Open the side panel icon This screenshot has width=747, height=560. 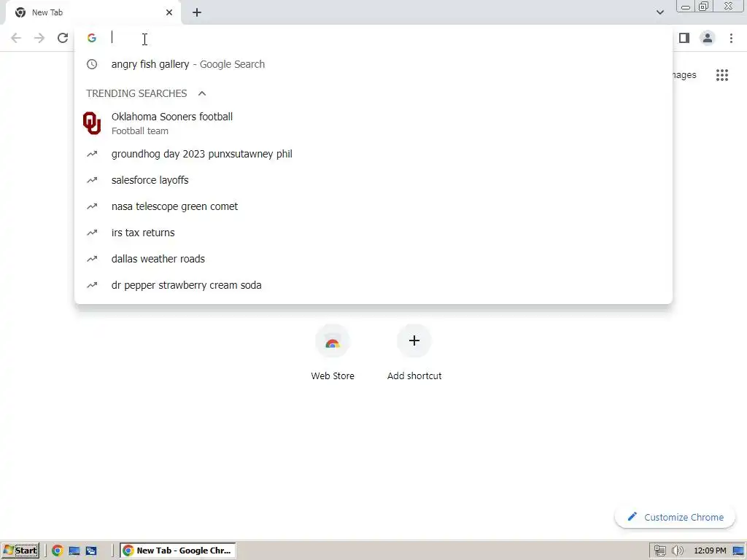point(684,38)
